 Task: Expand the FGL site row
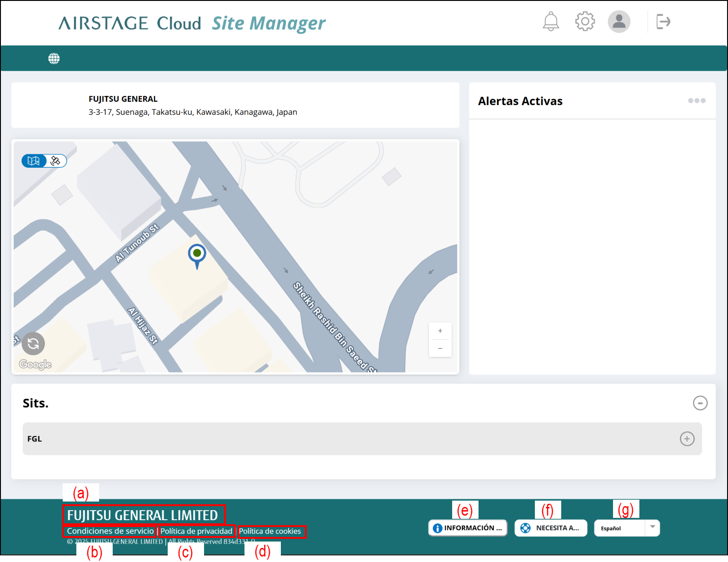point(687,439)
